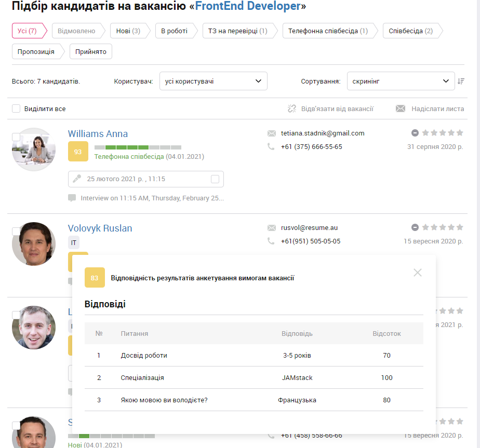480x448 pixels.
Task: Check the box next to Williams Anna
Action: click(x=16, y=137)
